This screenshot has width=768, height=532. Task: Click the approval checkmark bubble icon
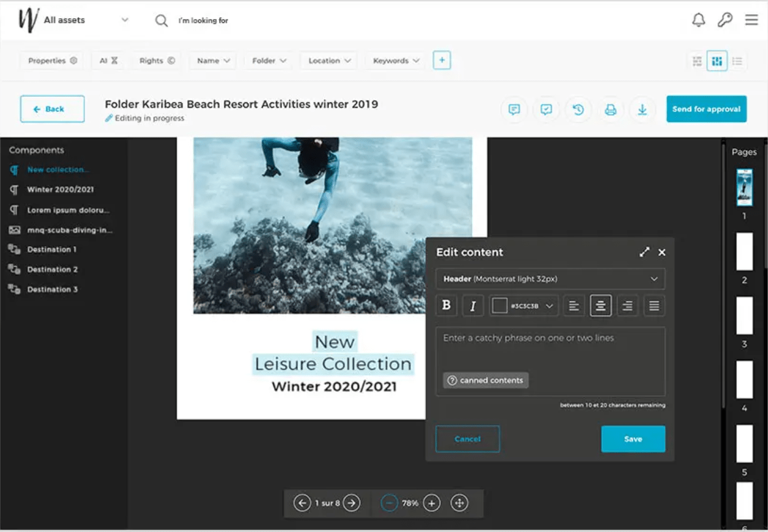[546, 109]
